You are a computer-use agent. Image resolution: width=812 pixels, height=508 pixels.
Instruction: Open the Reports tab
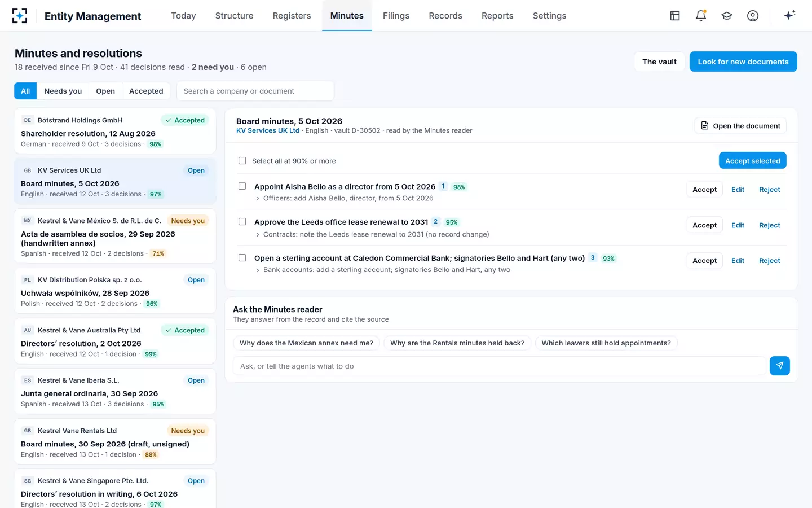(x=497, y=16)
